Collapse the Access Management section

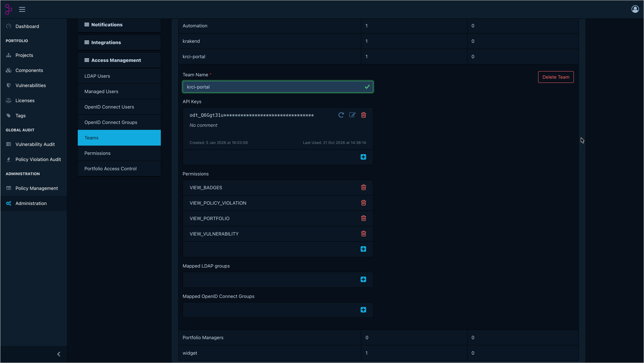coord(119,60)
